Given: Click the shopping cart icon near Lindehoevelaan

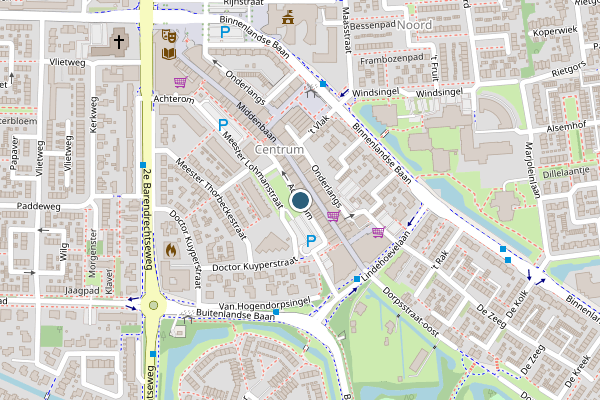Looking at the screenshot, I should (x=378, y=232).
